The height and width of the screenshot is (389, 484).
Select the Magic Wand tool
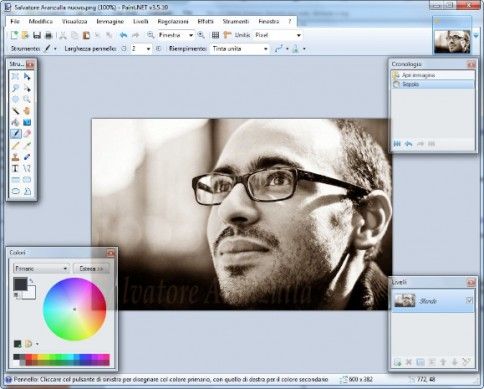(15, 111)
